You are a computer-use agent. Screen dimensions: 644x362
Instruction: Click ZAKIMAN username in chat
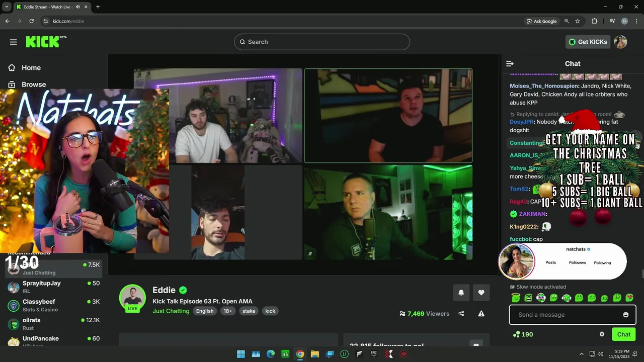pyautogui.click(x=532, y=214)
